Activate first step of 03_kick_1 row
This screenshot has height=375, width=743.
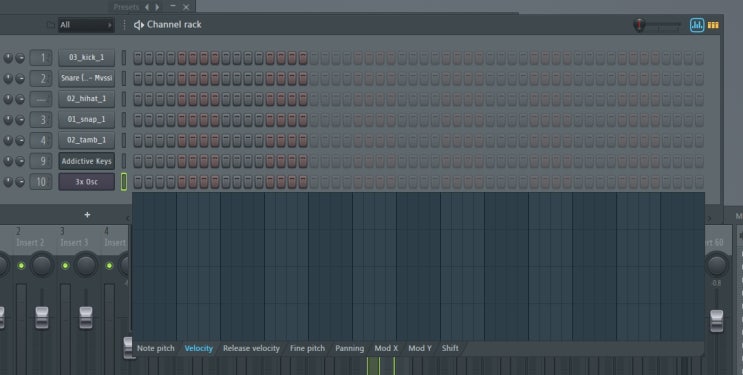138,58
